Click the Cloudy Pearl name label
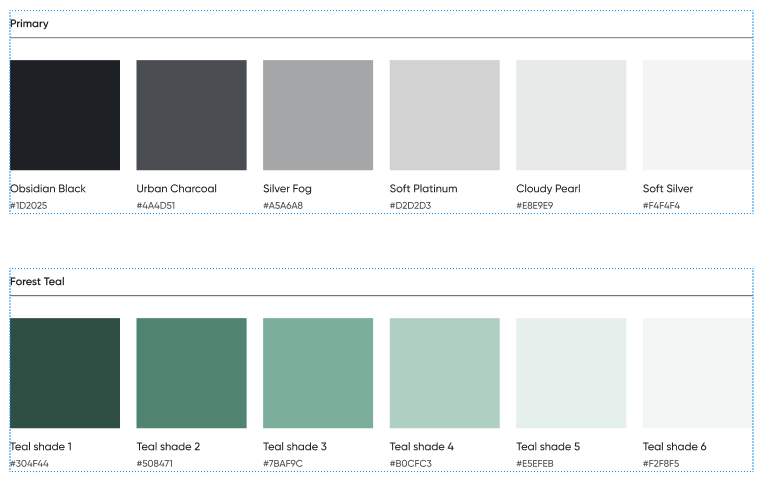Image resolution: width=766 pixels, height=490 pixels. (548, 189)
